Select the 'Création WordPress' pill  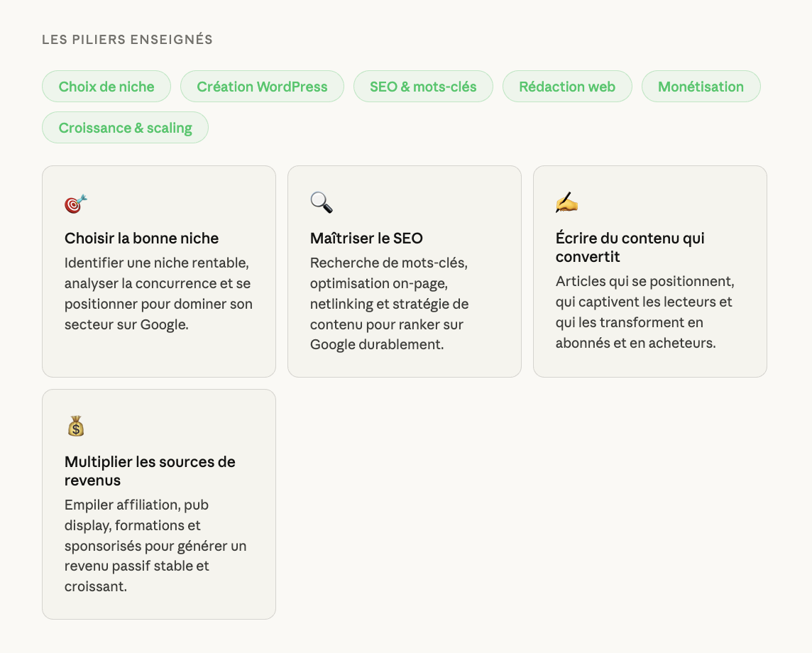tap(262, 87)
